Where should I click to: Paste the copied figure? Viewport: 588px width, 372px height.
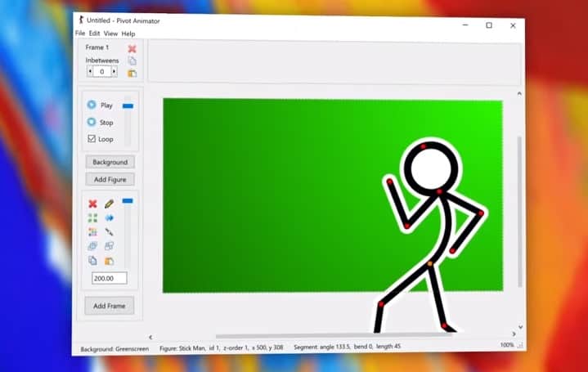click(x=109, y=261)
